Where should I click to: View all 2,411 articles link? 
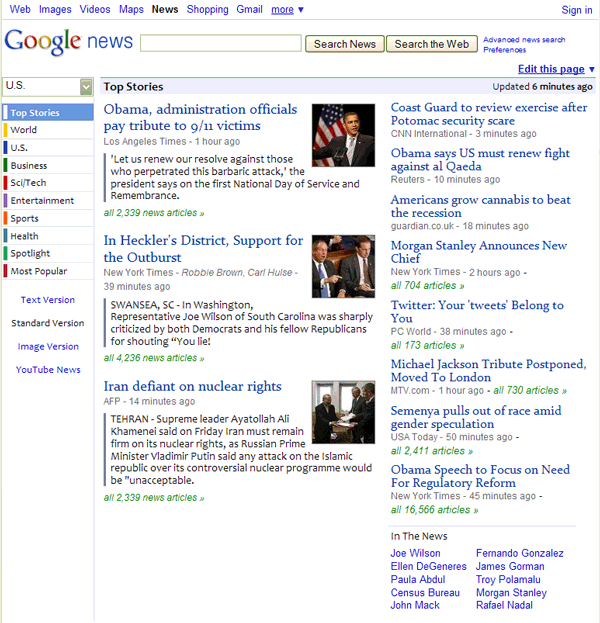432,451
